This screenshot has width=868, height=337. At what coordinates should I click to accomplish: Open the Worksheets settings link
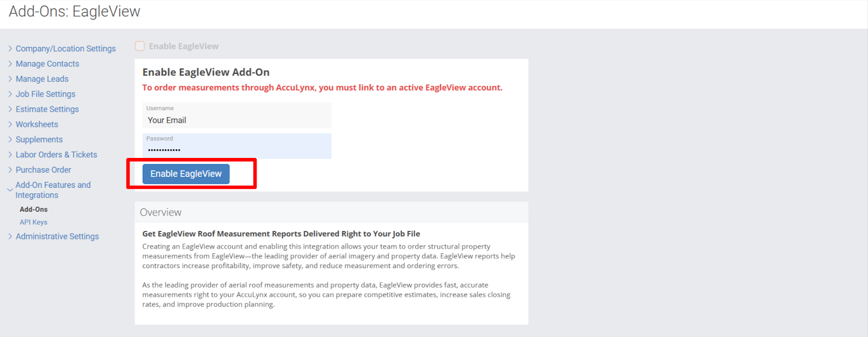37,124
